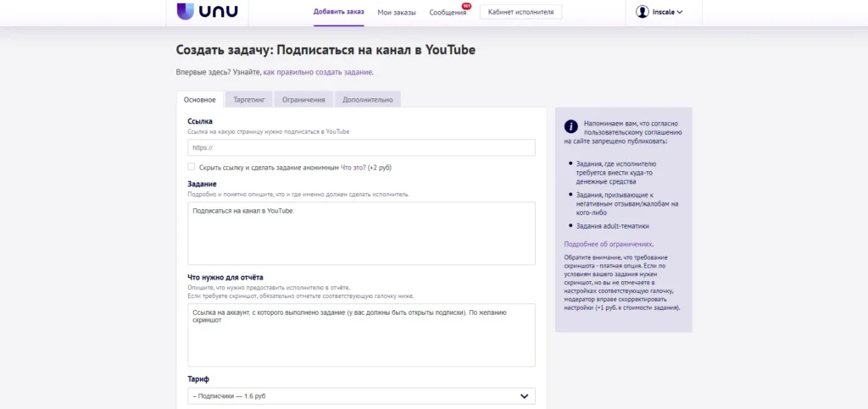This screenshot has height=409, width=868.
Task: Click the Задания adult-тематики bullet text
Action: point(612,226)
